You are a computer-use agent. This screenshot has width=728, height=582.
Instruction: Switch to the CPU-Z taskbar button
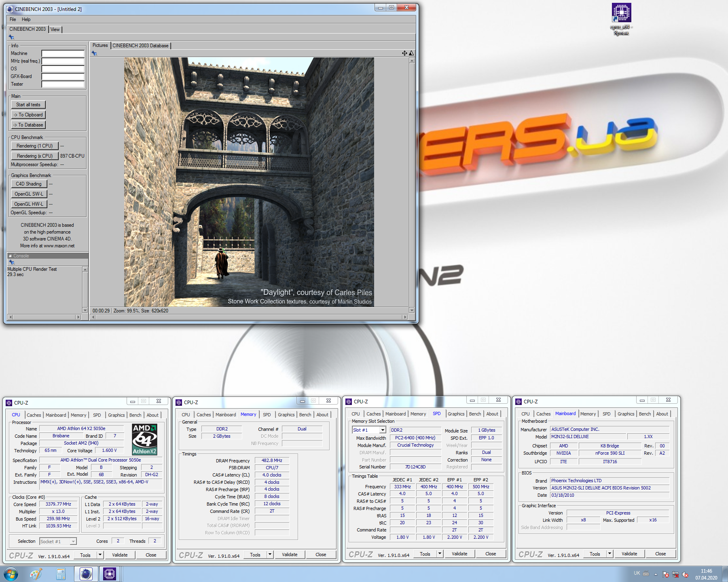[x=110, y=574]
